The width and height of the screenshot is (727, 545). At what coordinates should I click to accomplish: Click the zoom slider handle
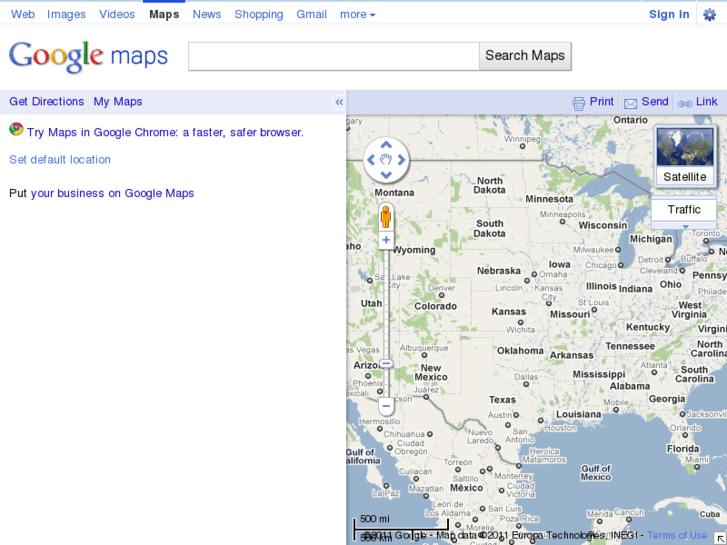(386, 363)
